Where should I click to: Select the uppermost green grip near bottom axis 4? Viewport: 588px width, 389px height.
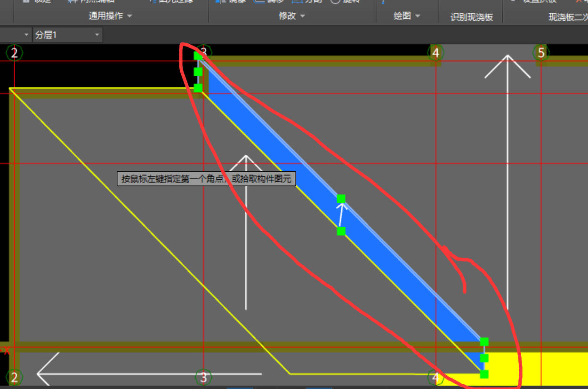[x=484, y=341]
